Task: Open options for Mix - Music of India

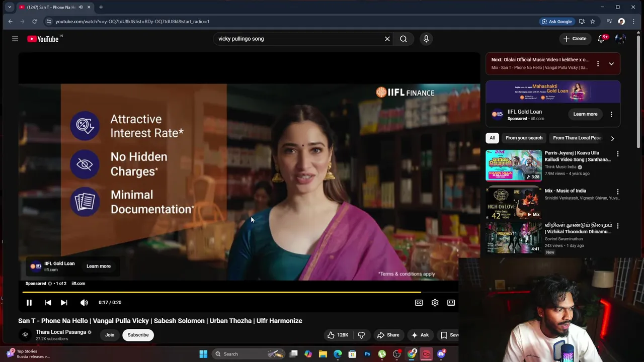Action: point(618,192)
